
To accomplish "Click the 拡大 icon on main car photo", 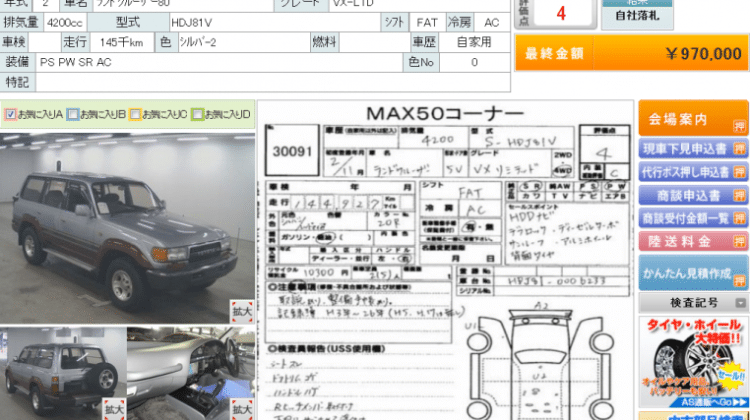I will point(241,311).
